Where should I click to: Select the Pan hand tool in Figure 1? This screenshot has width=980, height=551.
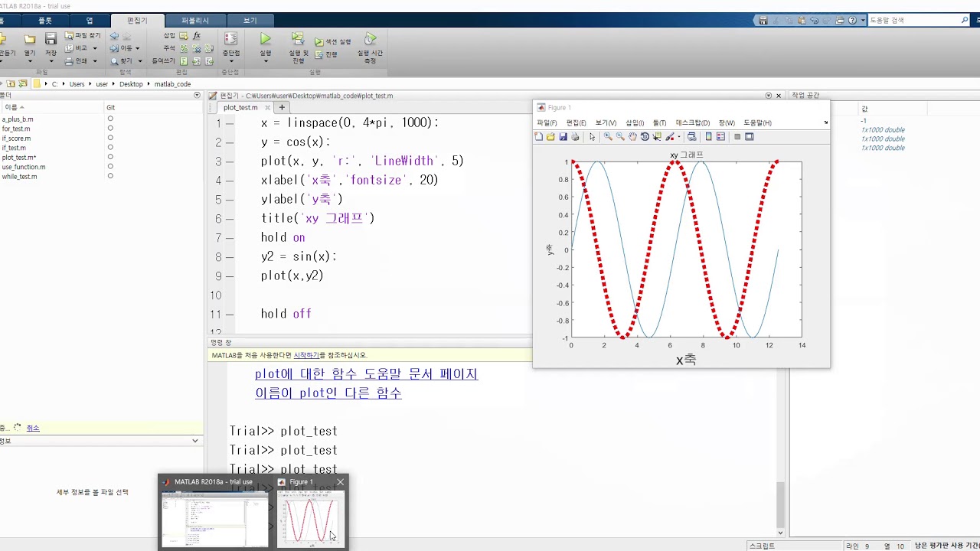pyautogui.click(x=632, y=137)
